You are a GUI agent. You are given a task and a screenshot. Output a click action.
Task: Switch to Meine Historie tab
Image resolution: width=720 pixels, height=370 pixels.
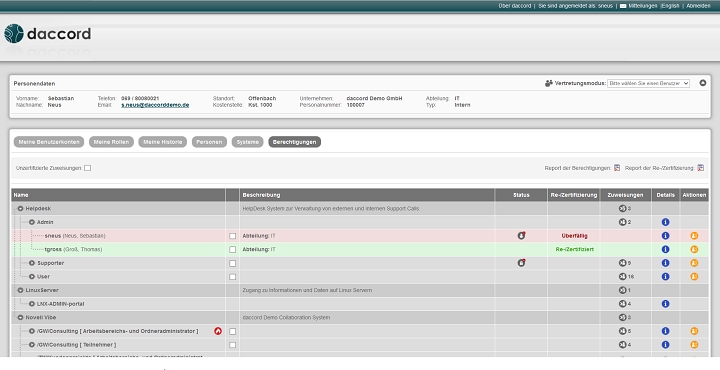(x=163, y=142)
